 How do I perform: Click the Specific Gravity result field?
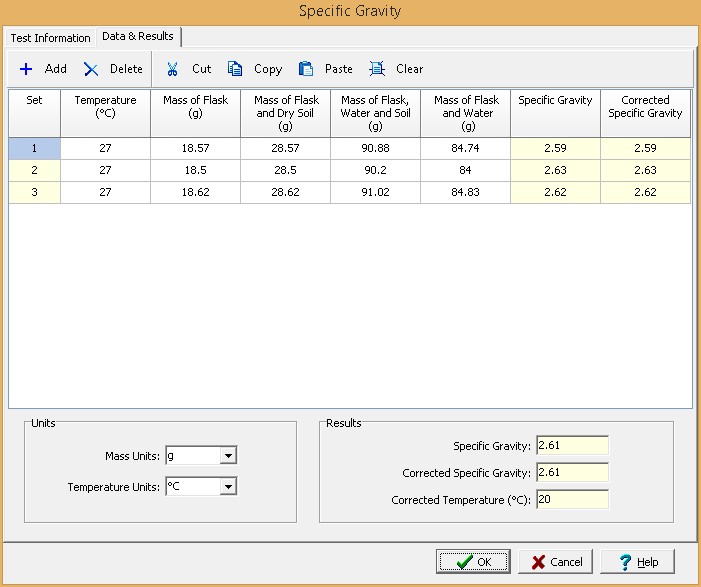click(572, 445)
